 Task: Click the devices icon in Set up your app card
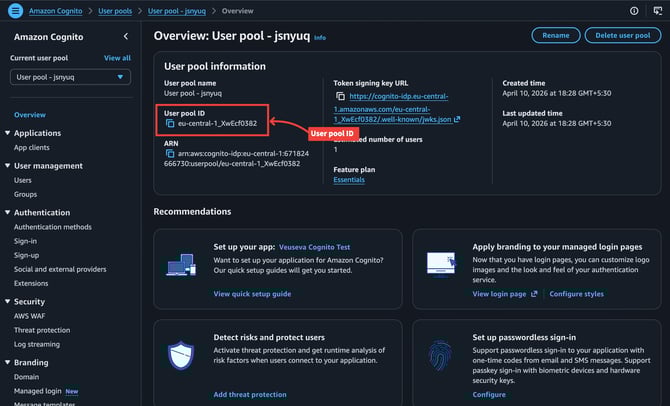click(x=181, y=265)
